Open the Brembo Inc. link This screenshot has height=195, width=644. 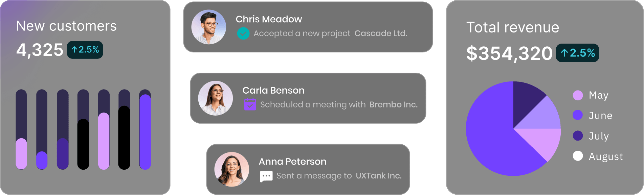pyautogui.click(x=393, y=105)
